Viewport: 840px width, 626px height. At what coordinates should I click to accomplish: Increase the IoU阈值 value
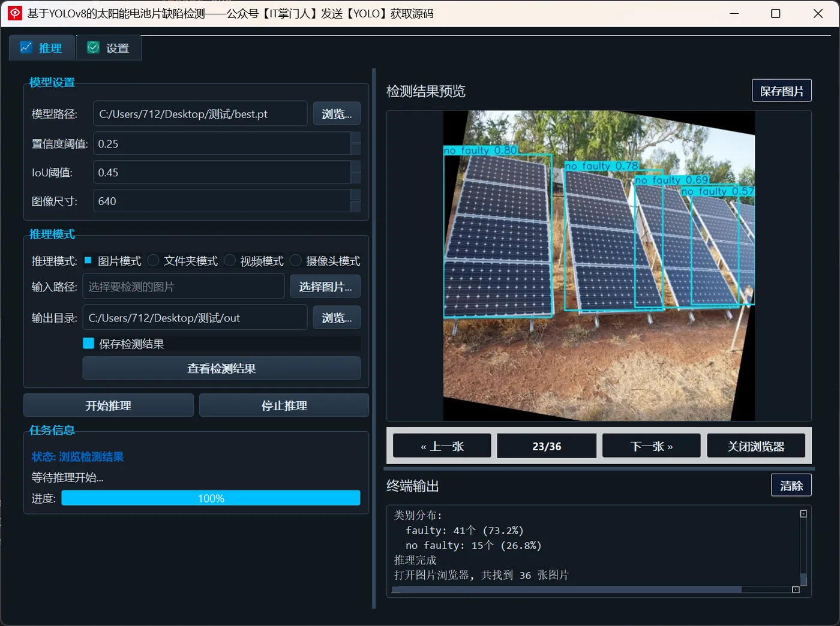tap(356, 166)
